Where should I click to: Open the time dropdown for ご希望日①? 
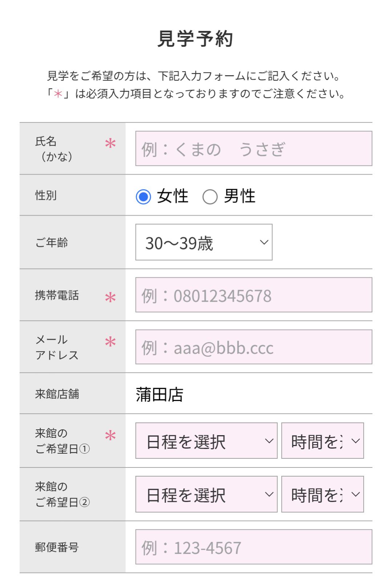322,441
